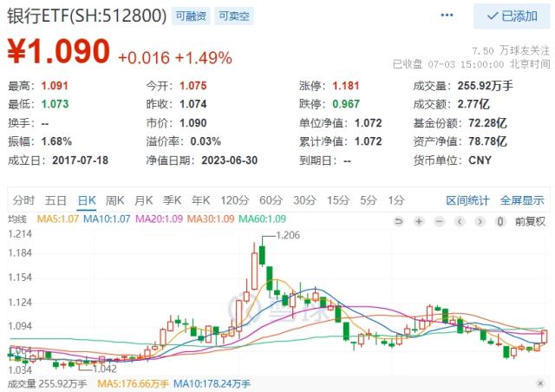
Task: Click the 昨收 value 1.074
Action: (x=193, y=104)
